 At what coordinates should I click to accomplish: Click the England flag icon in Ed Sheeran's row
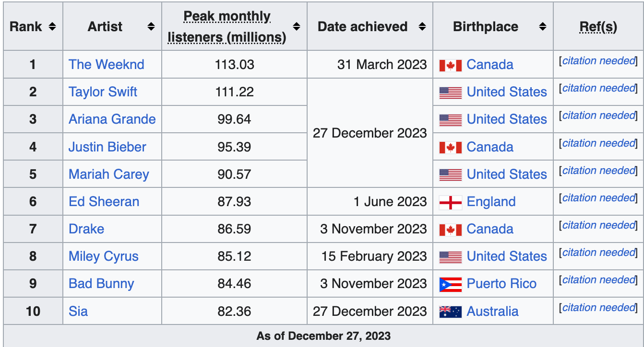point(450,202)
